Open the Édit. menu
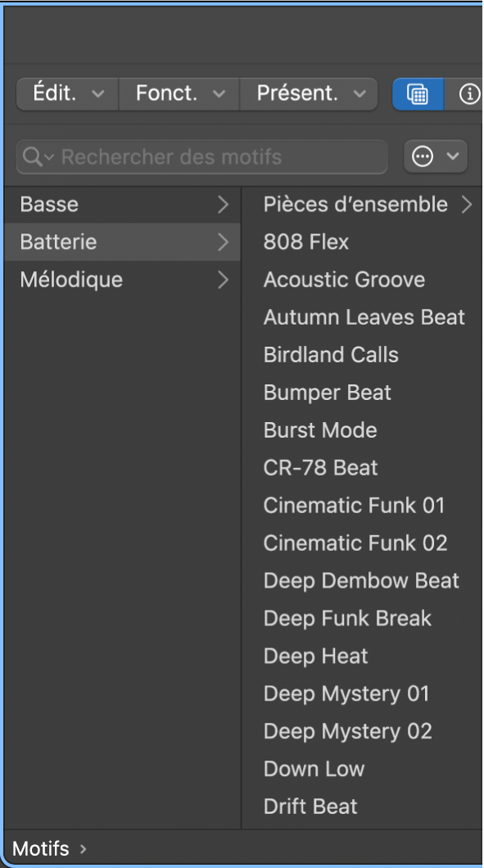Image resolution: width=484 pixels, height=868 pixels. 67,94
